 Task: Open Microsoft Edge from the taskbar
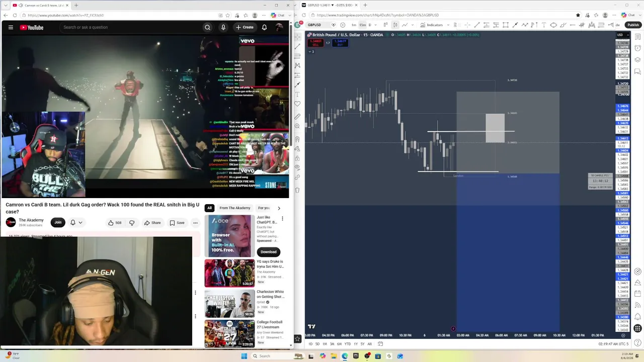[344, 356]
